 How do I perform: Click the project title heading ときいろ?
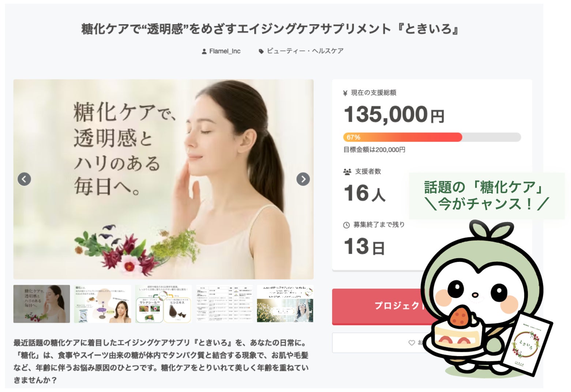270,29
